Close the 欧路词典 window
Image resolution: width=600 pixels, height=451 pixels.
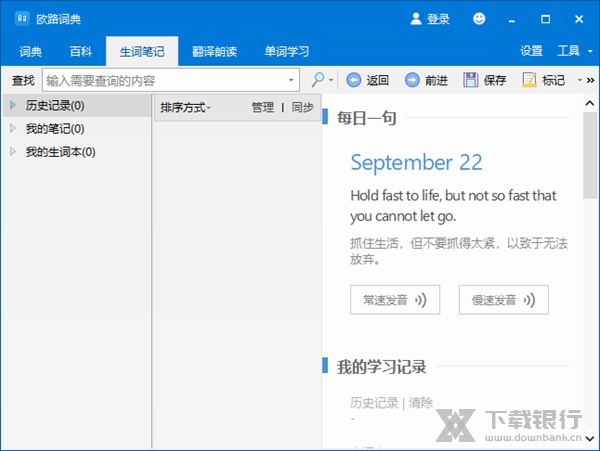[579, 19]
